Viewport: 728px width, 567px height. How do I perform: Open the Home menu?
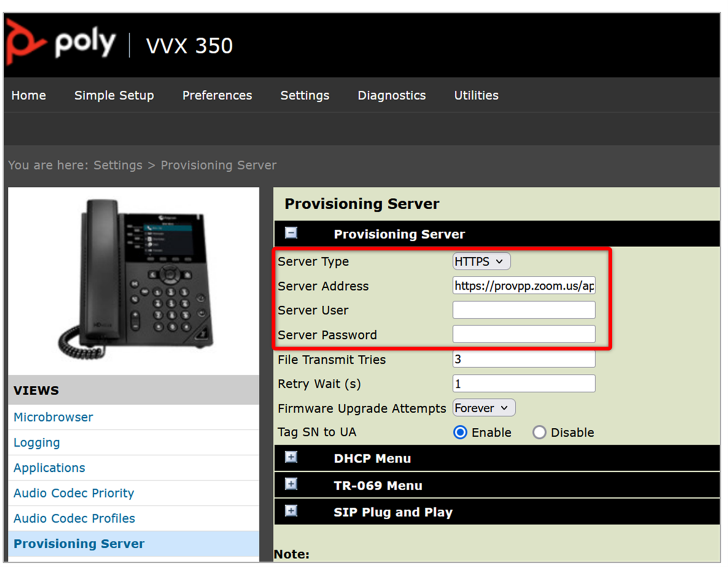29,95
